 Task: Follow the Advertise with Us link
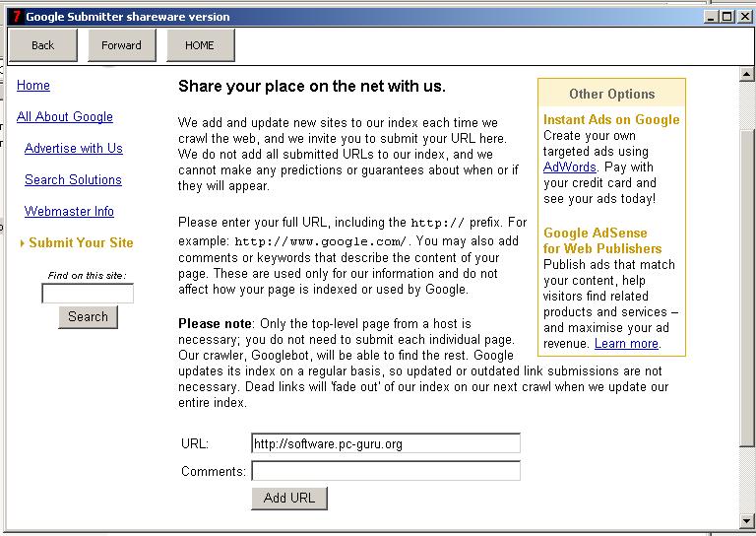[74, 148]
